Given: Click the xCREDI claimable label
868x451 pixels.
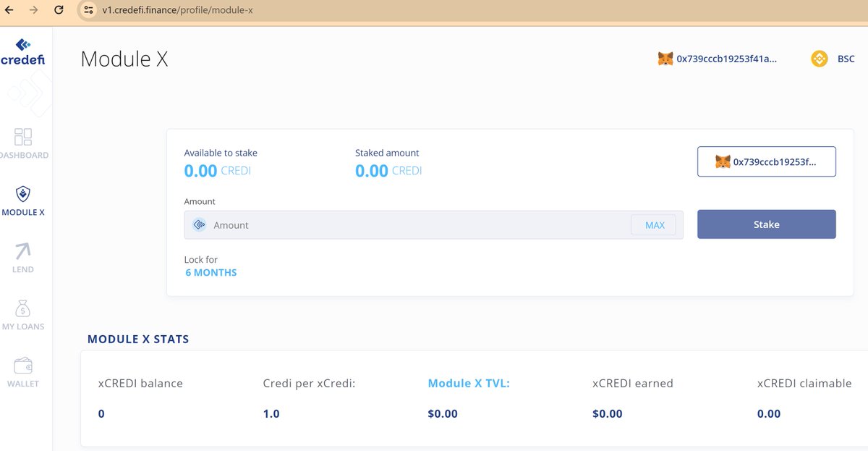Looking at the screenshot, I should tap(804, 384).
